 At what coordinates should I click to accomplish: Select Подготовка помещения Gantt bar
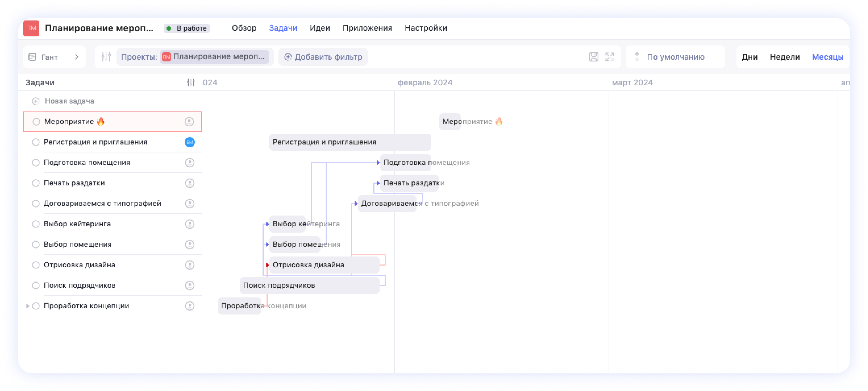pos(406,163)
